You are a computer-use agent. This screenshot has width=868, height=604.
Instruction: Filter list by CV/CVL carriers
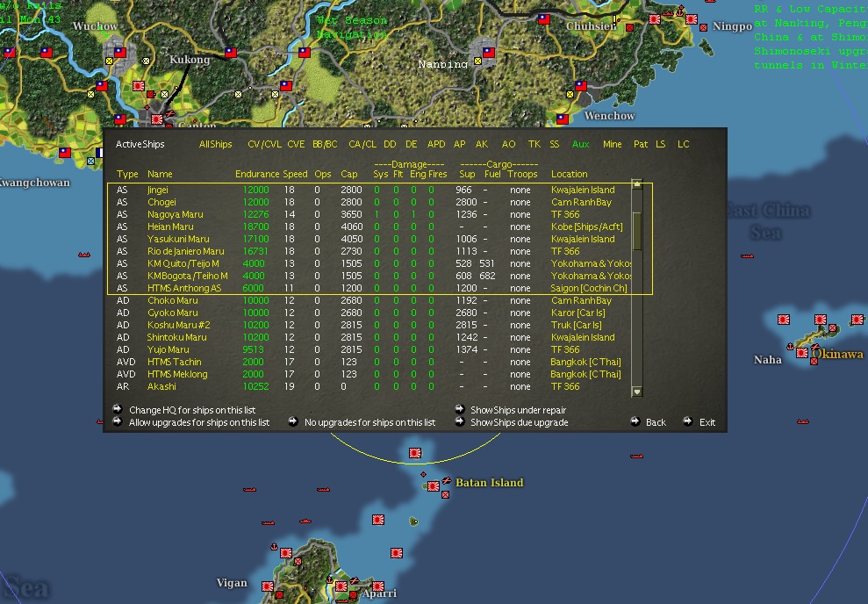click(x=264, y=144)
